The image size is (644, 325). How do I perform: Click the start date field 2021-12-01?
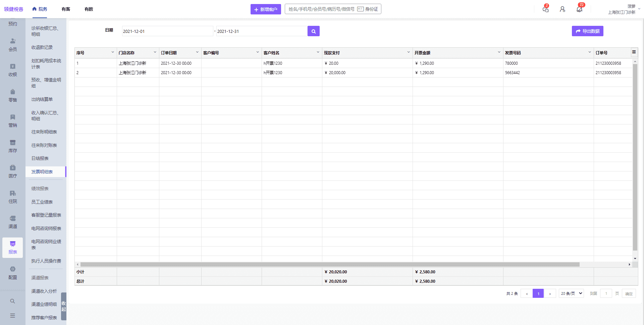tap(167, 31)
